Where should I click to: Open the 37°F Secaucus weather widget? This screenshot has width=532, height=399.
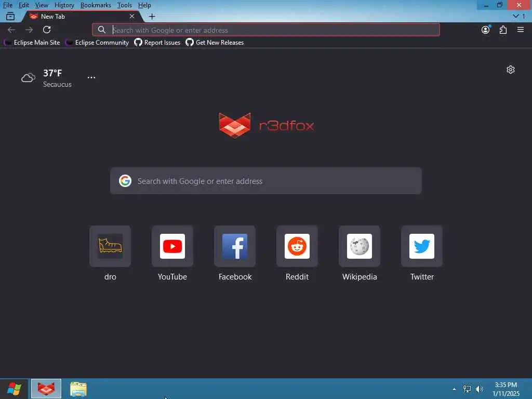point(46,78)
